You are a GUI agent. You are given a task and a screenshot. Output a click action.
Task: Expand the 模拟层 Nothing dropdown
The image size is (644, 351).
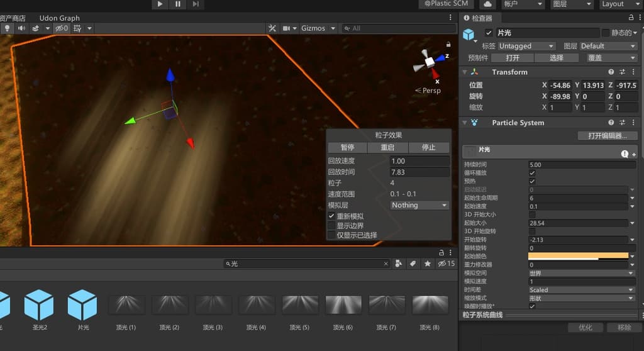419,205
